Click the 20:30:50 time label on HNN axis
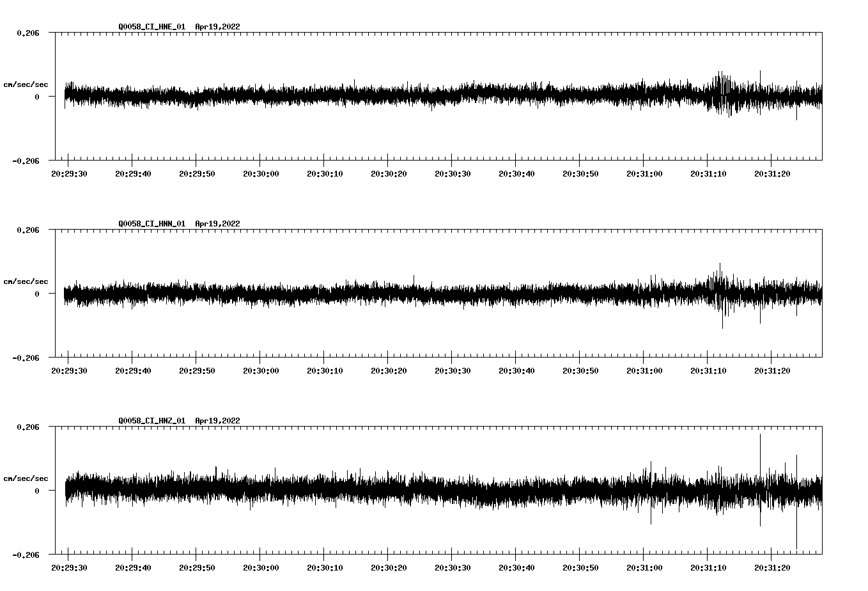The image size is (868, 591). point(580,371)
